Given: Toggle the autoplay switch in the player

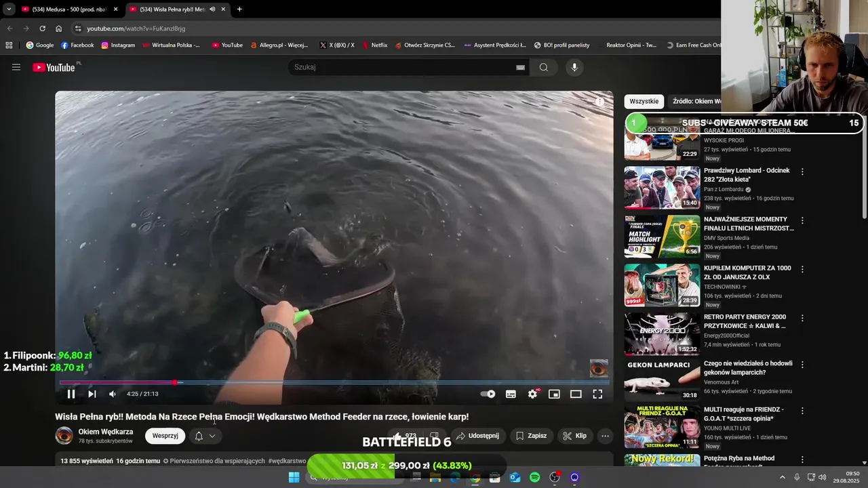Looking at the screenshot, I should (x=488, y=394).
